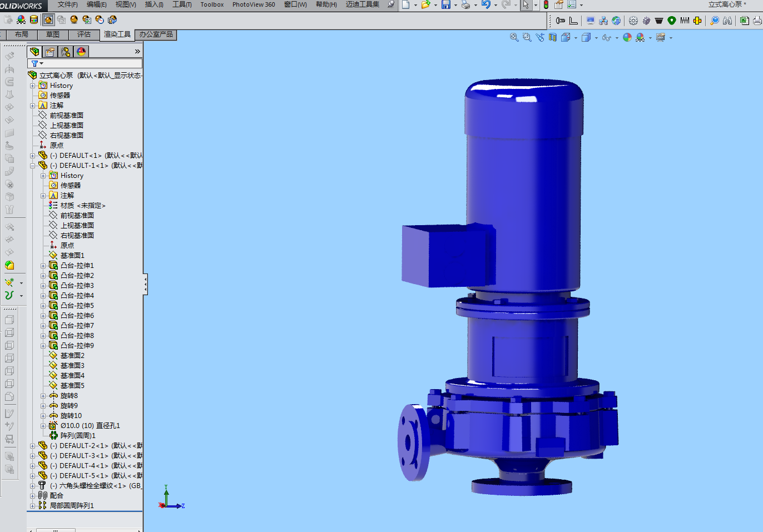This screenshot has width=763, height=532.
Task: Open the ConfigurationManager panel tab
Action: click(66, 52)
